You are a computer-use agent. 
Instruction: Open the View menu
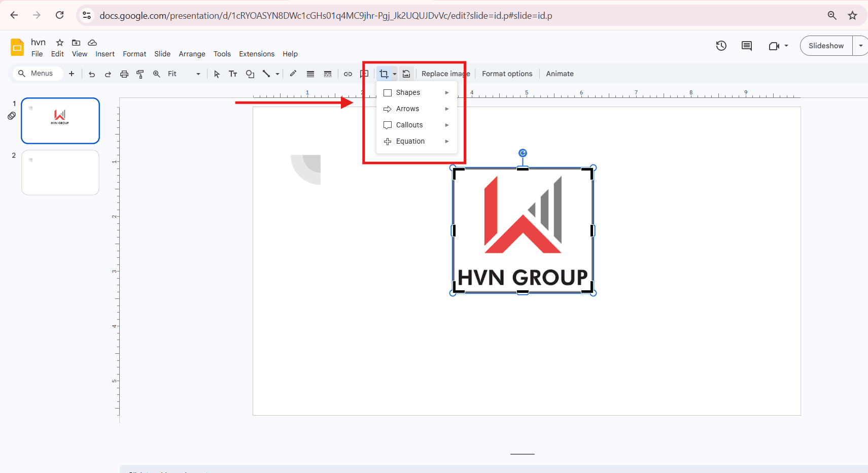point(80,54)
